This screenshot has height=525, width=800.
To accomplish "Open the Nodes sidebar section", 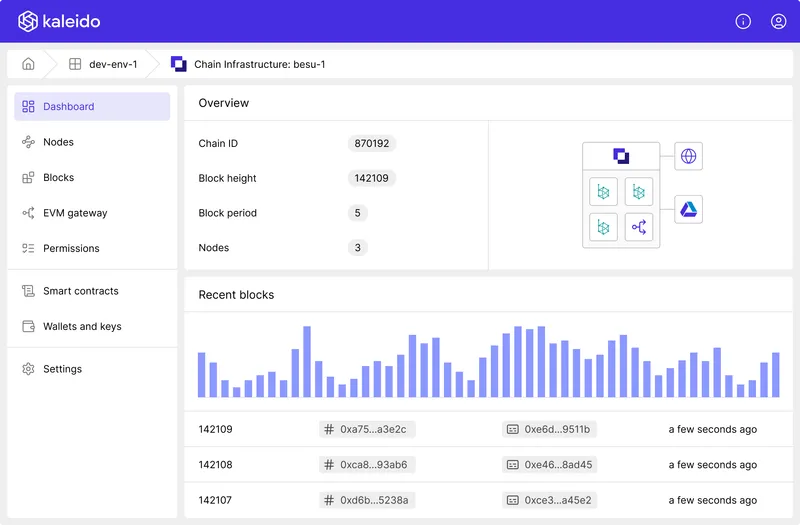I will click(x=58, y=142).
